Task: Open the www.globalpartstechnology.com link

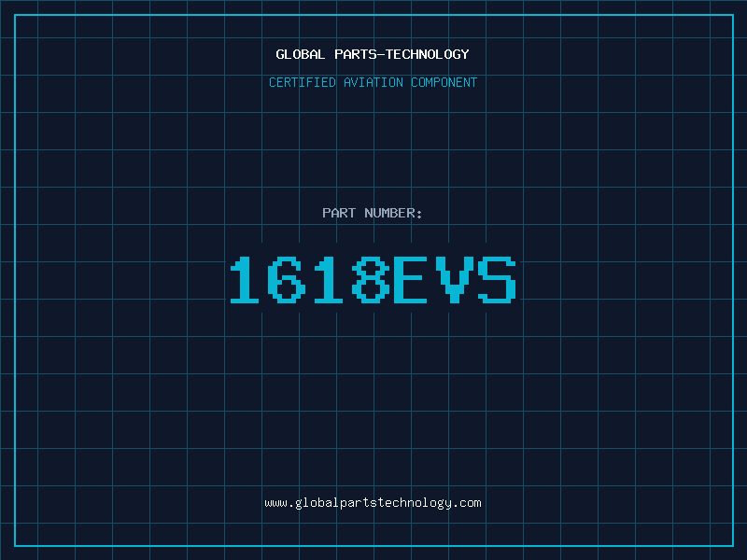Action: [x=373, y=503]
